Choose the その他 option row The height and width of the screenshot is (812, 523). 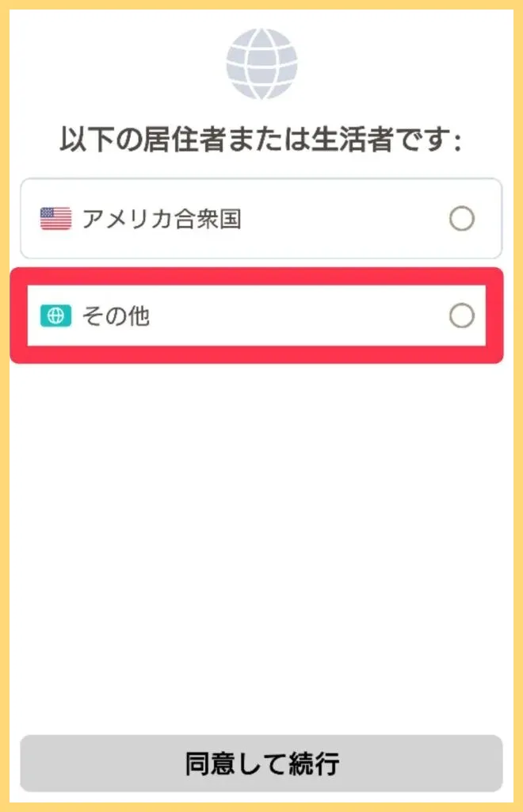click(x=261, y=316)
